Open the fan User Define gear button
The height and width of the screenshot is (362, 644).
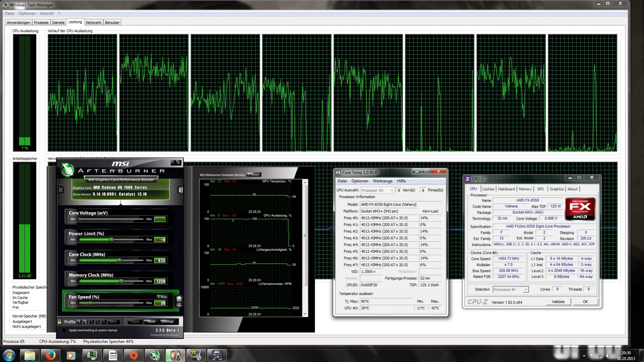(x=179, y=301)
